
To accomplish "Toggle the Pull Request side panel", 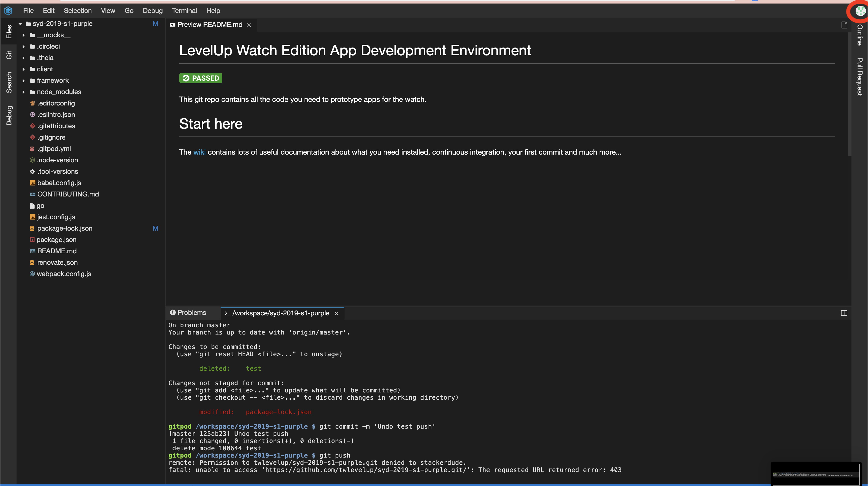I will tap(859, 77).
